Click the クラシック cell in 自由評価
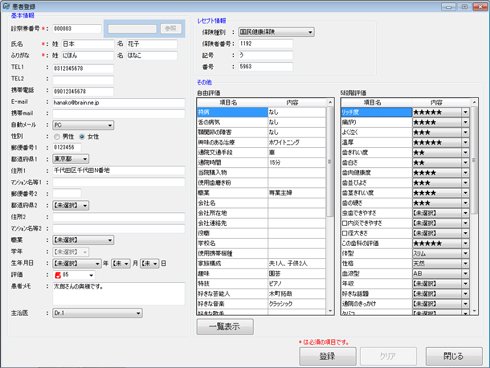Screen dimensions: 490x368 coord(296,304)
